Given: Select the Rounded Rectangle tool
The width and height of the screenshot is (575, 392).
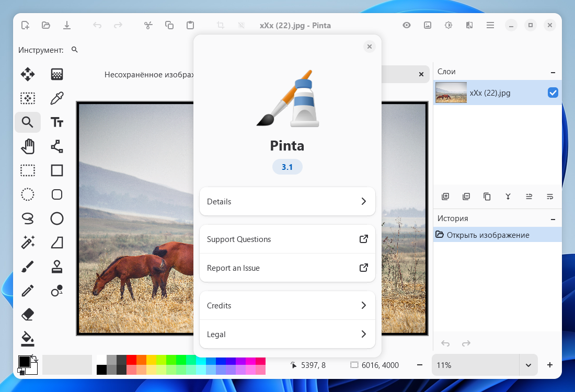Looking at the screenshot, I should click(57, 194).
